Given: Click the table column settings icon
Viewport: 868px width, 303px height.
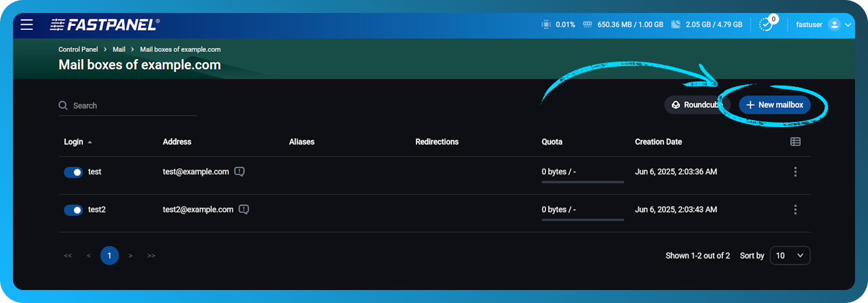Looking at the screenshot, I should 795,141.
